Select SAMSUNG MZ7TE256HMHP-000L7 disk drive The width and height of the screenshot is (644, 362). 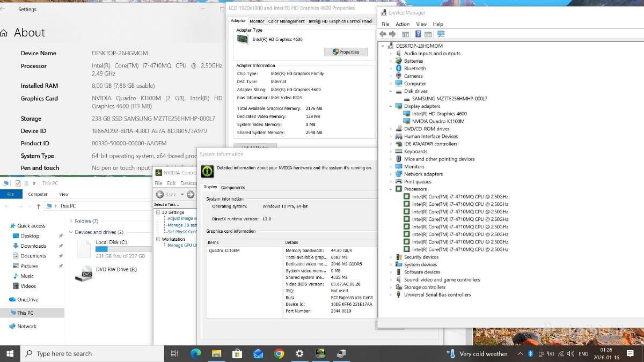click(450, 99)
